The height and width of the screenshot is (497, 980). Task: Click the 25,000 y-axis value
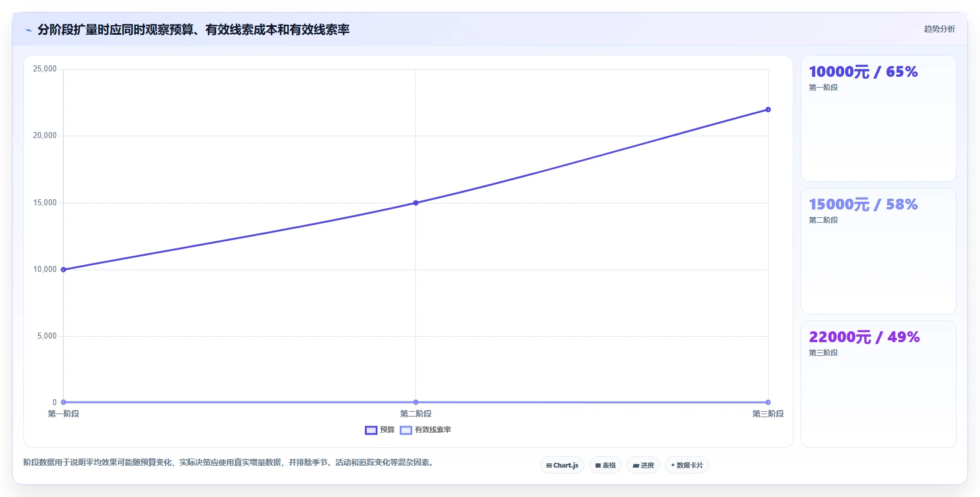(45, 69)
